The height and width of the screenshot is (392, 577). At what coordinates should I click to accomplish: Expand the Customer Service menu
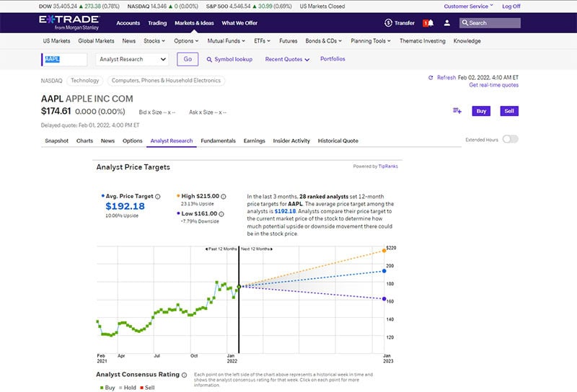pos(469,6)
